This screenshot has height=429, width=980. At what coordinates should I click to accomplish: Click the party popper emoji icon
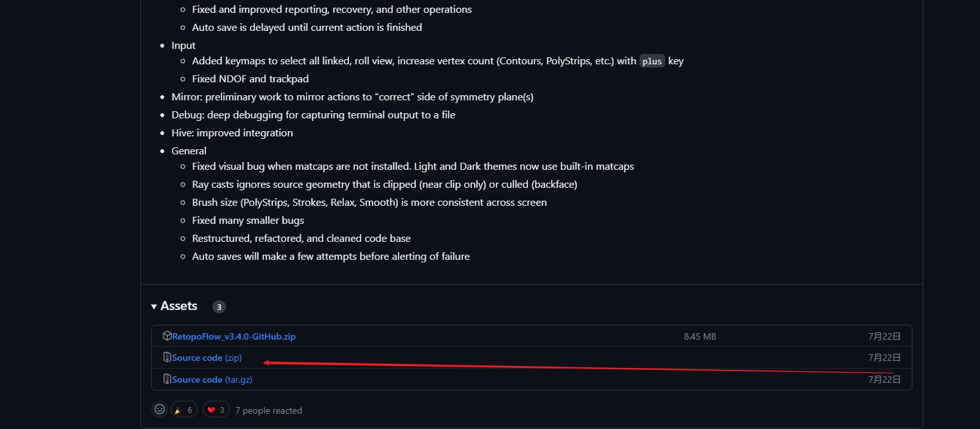point(179,409)
